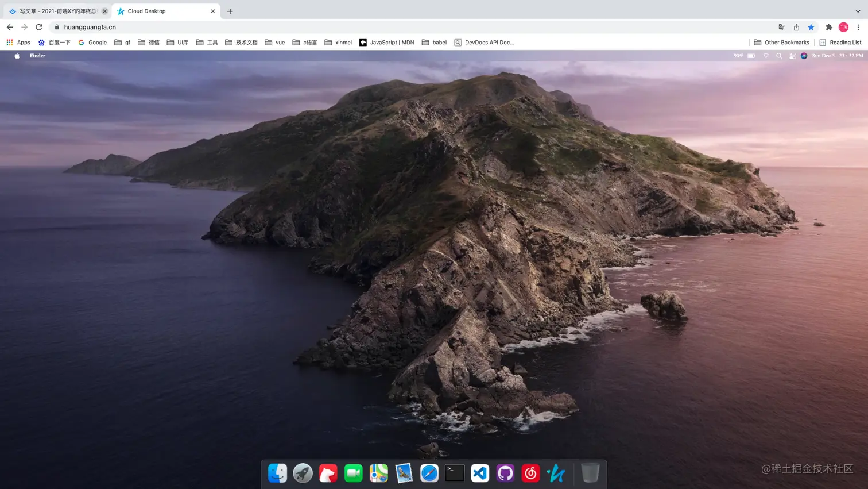This screenshot has height=489, width=868.
Task: Expand the Other Bookmarks folder
Action: (x=781, y=43)
